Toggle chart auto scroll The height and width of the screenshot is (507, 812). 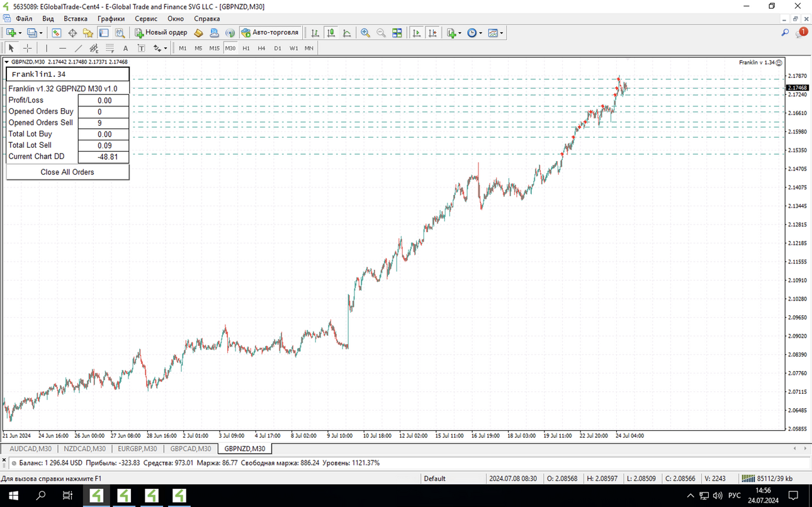[417, 33]
